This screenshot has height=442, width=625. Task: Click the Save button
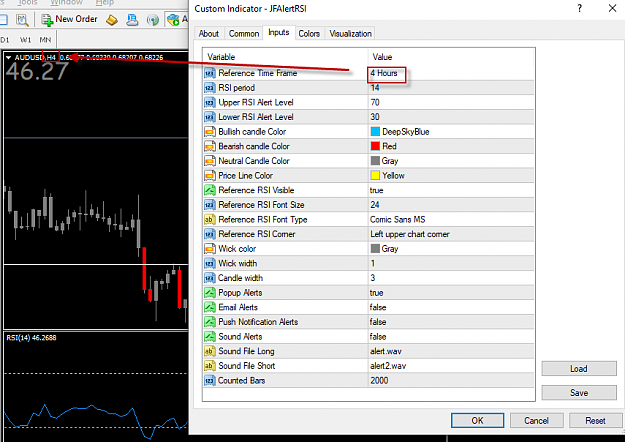coord(579,393)
